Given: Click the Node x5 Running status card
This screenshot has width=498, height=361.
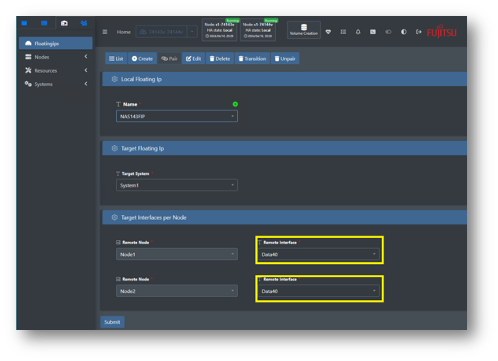Looking at the screenshot, I should pos(258,30).
